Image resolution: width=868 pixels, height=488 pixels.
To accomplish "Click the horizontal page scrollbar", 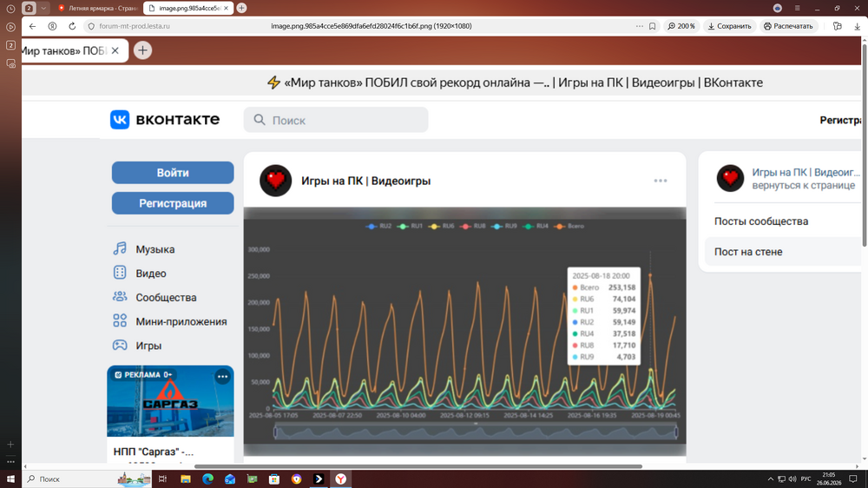I will (418, 466).
